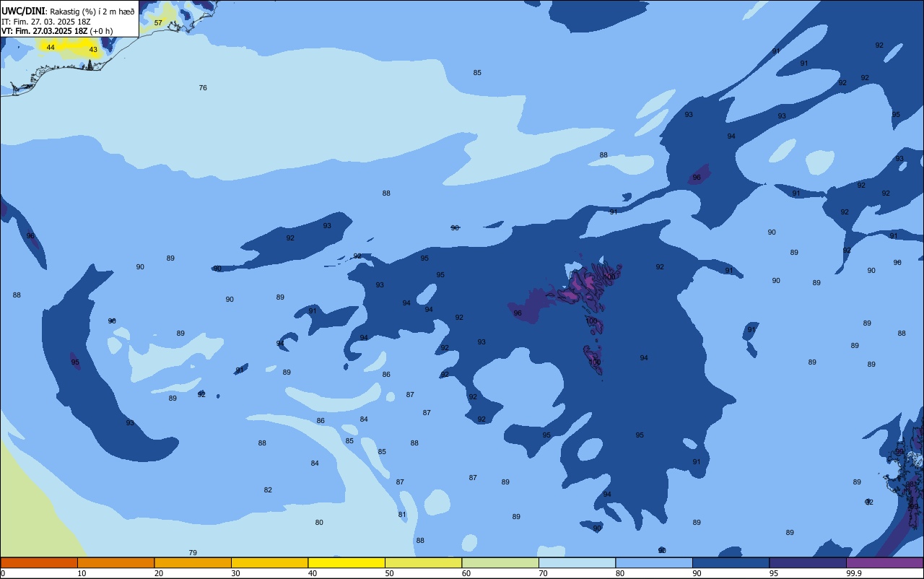
Task: Select the map value '82'
Action: (x=268, y=490)
